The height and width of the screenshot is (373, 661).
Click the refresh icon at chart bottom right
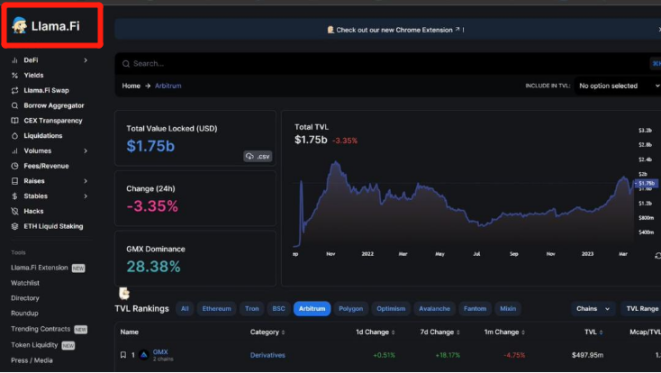658,256
